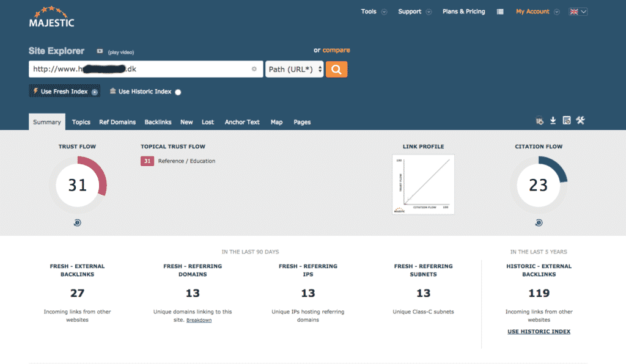
Task: Switch to the Topics tab
Action: (x=81, y=122)
